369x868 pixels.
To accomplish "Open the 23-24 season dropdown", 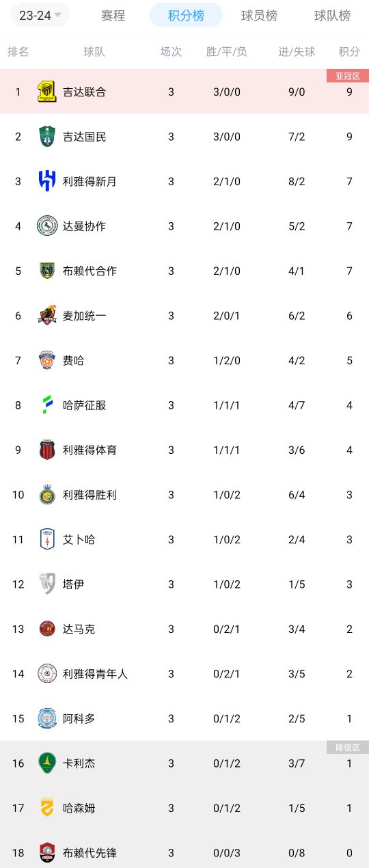I will click(x=40, y=15).
